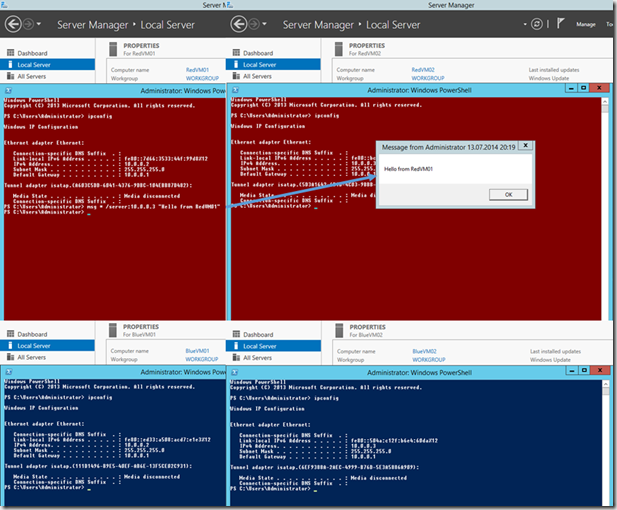Open the RedVM01 computer name link

tap(197, 70)
